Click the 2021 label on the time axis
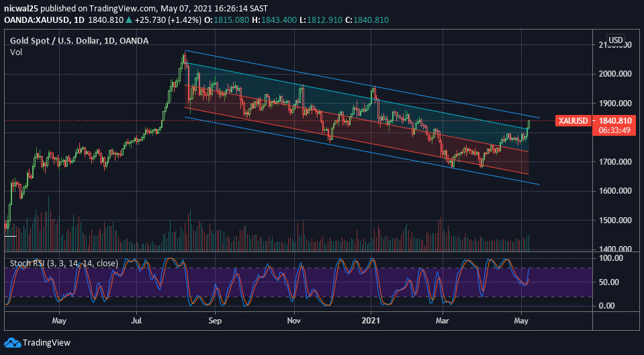This screenshot has height=355, width=644. (x=371, y=321)
